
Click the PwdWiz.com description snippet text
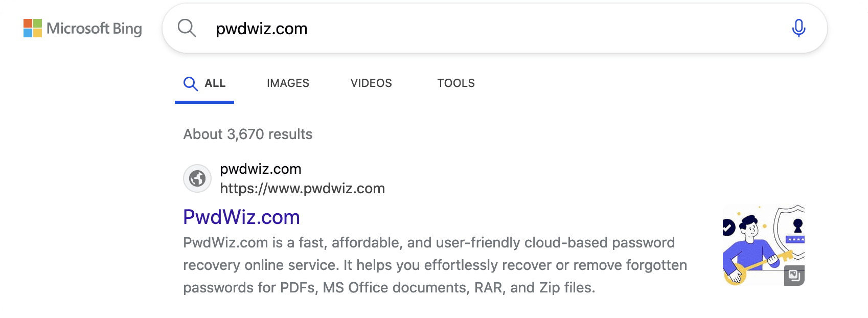click(435, 265)
